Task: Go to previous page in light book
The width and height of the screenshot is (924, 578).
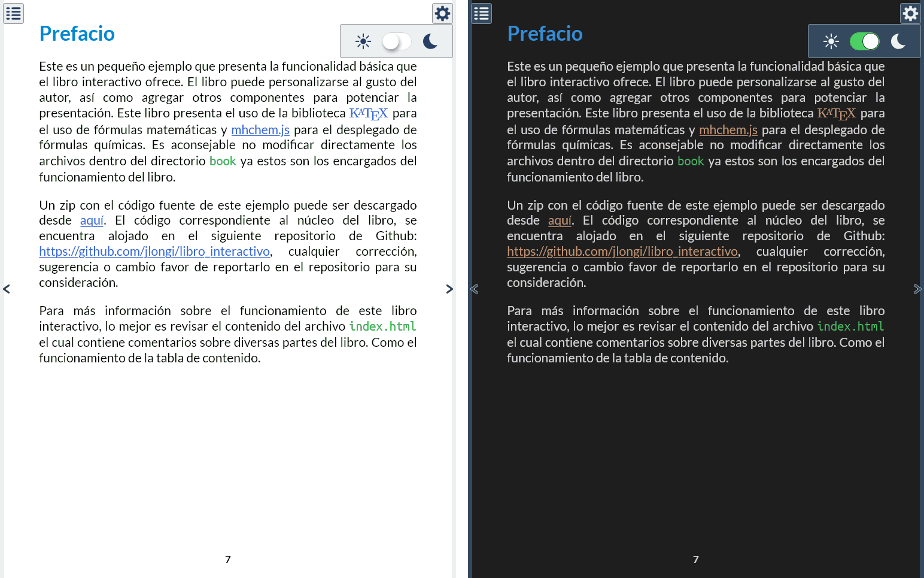Action: tap(7, 289)
